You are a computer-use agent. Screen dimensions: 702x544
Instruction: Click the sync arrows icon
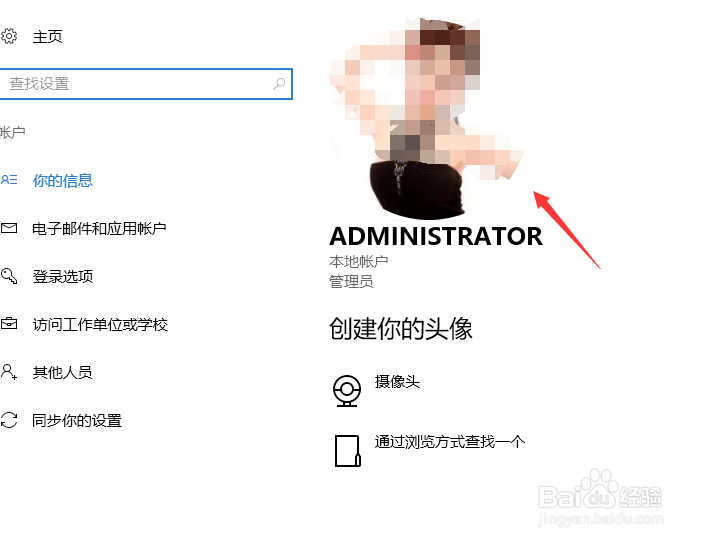click(x=9, y=420)
